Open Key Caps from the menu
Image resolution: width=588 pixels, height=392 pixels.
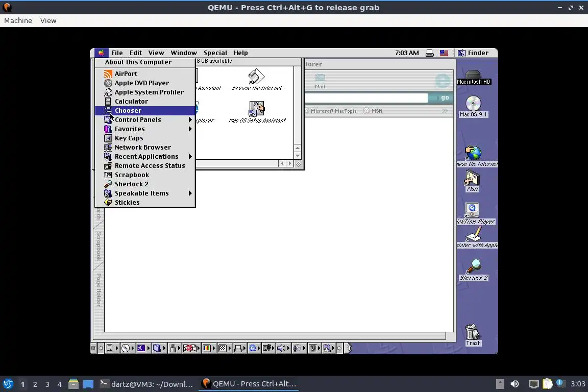(145, 138)
